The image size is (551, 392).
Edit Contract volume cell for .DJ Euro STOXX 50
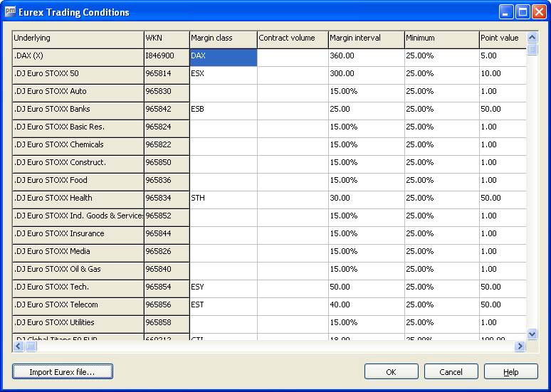pos(293,74)
